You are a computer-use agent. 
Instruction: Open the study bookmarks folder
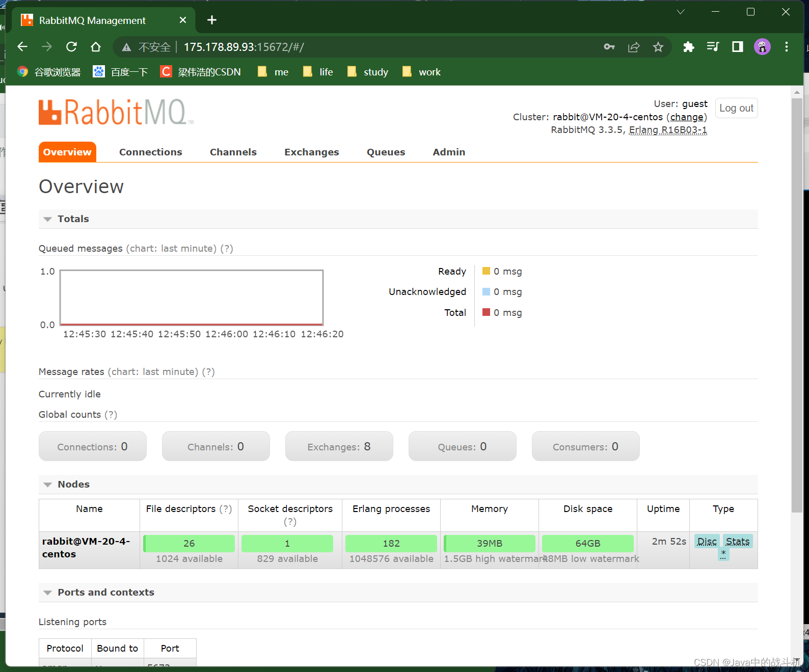[368, 72]
